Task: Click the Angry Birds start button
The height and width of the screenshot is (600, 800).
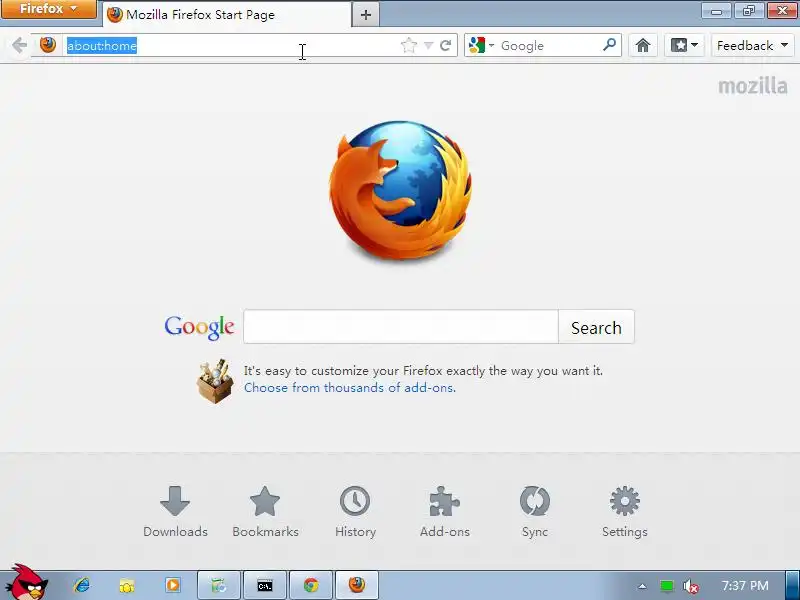Action: coord(27,583)
